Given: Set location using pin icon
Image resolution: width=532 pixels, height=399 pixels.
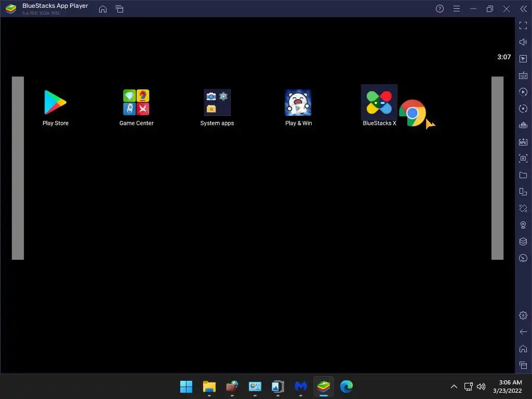Looking at the screenshot, I should (x=523, y=225).
